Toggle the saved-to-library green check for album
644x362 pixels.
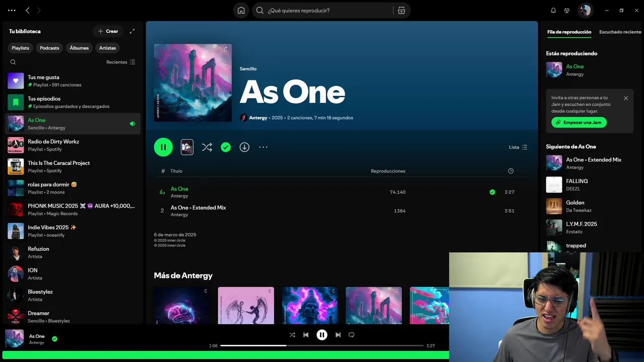(x=226, y=147)
